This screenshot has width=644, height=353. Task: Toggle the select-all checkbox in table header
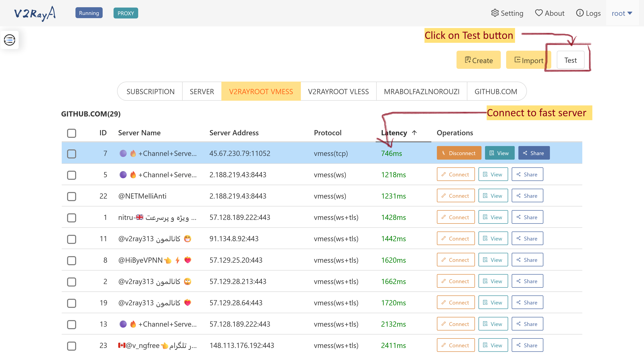[x=71, y=133]
